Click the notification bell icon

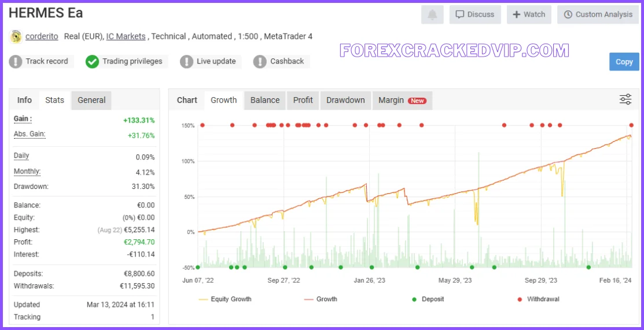tap(432, 15)
